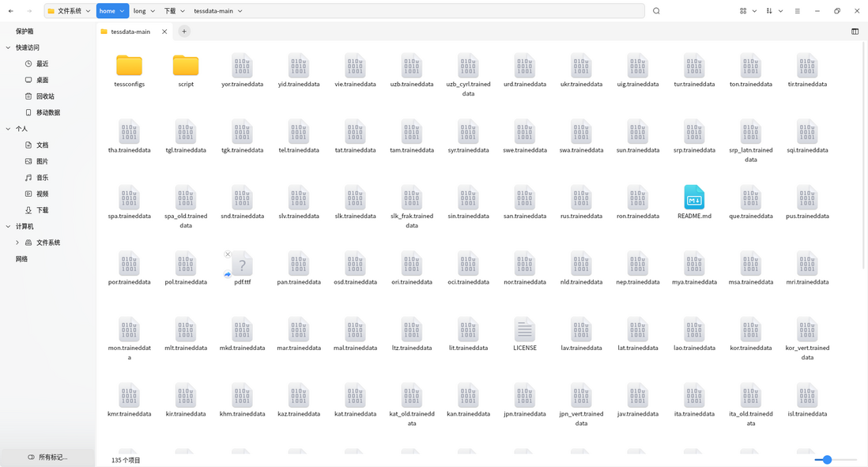Add a new tab with plus button
The height and width of the screenshot is (467, 868).
pos(183,32)
